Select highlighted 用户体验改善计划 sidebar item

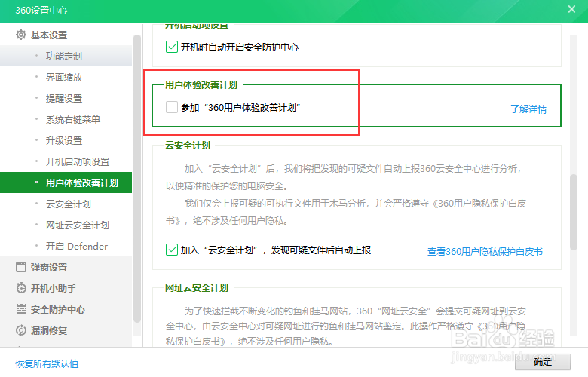pos(66,182)
